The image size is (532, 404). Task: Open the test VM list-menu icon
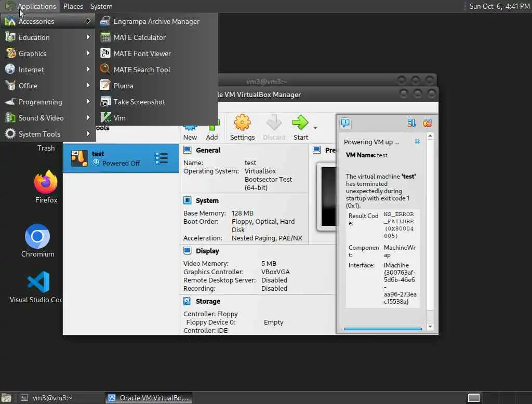162,158
